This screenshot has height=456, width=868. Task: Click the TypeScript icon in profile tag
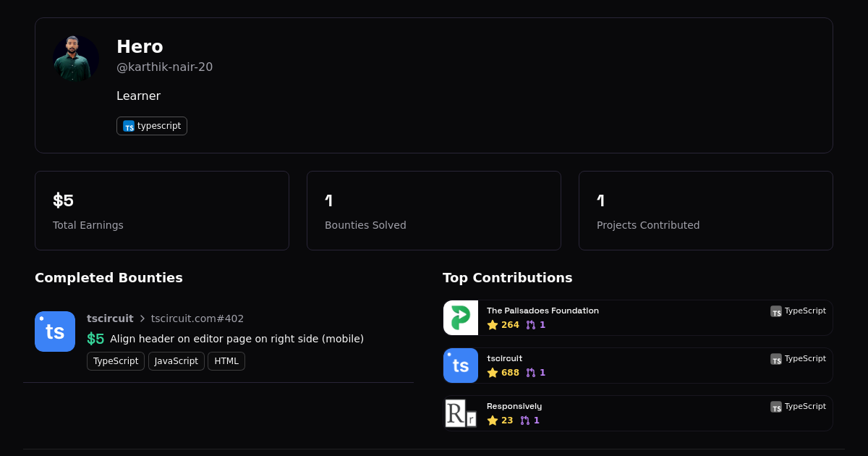point(129,126)
